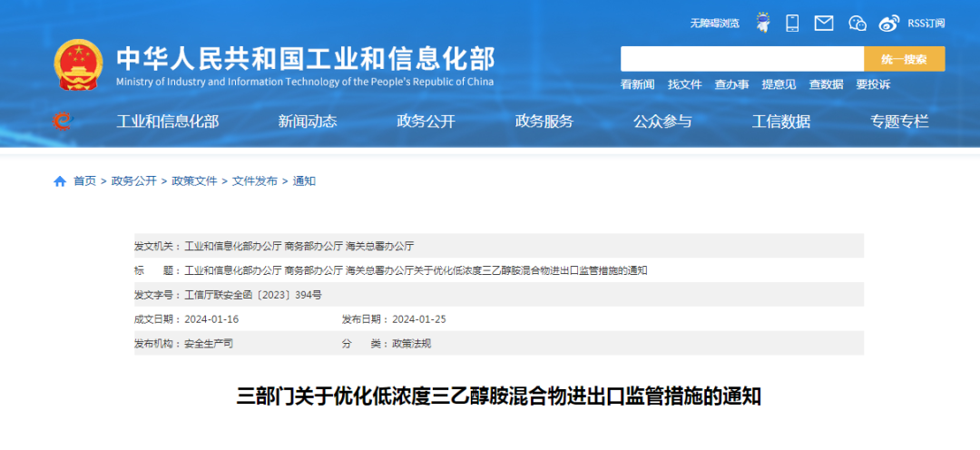The height and width of the screenshot is (450, 980).
Task: Open the Weibo icon in header
Action: click(889, 23)
